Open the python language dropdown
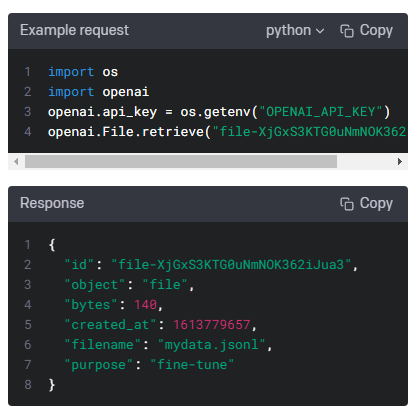 295,31
